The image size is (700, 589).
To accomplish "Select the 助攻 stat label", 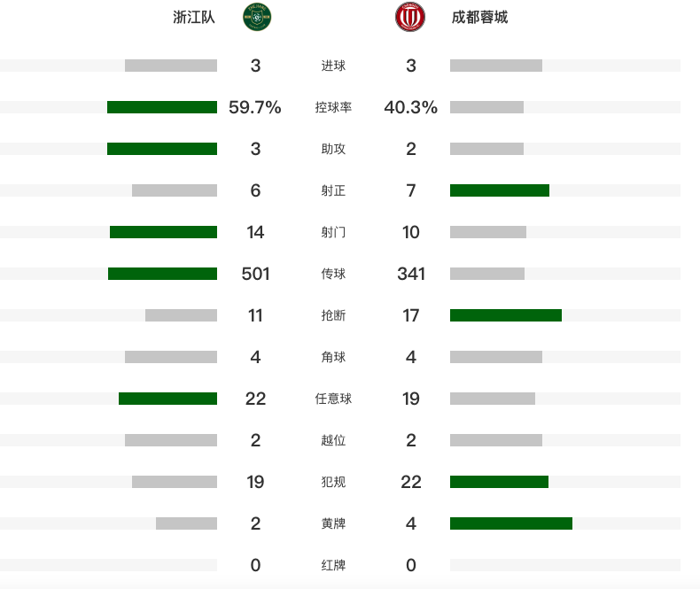I will 333,149.
